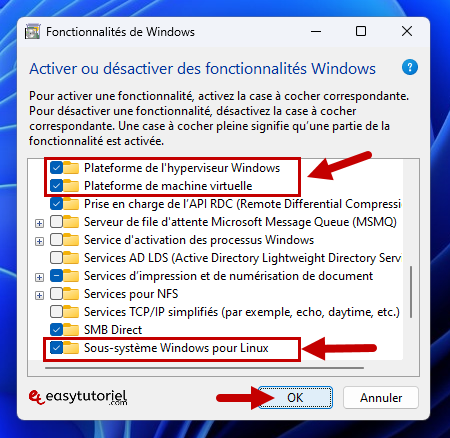Click the easytutoriel.com logo
Viewport: 450px width, 438px height.
coord(78,397)
